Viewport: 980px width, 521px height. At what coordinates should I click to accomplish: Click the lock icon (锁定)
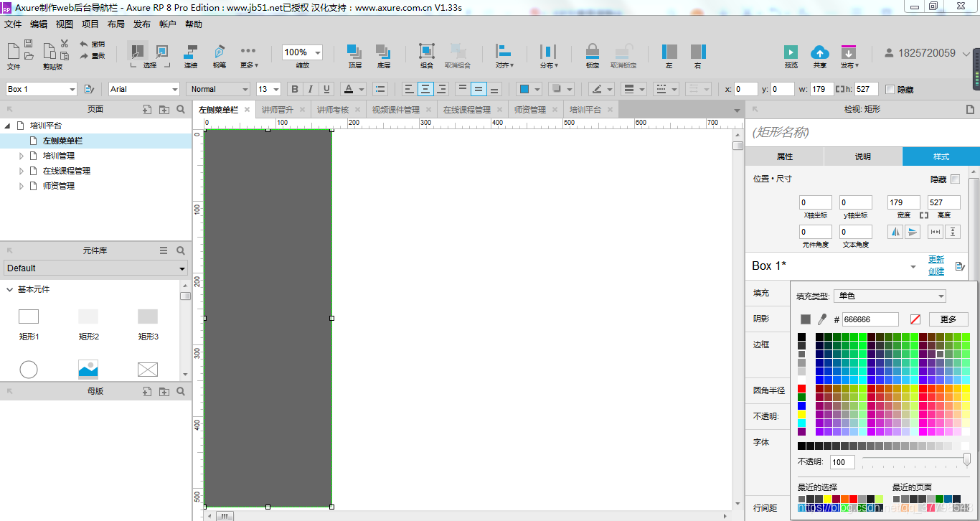592,51
